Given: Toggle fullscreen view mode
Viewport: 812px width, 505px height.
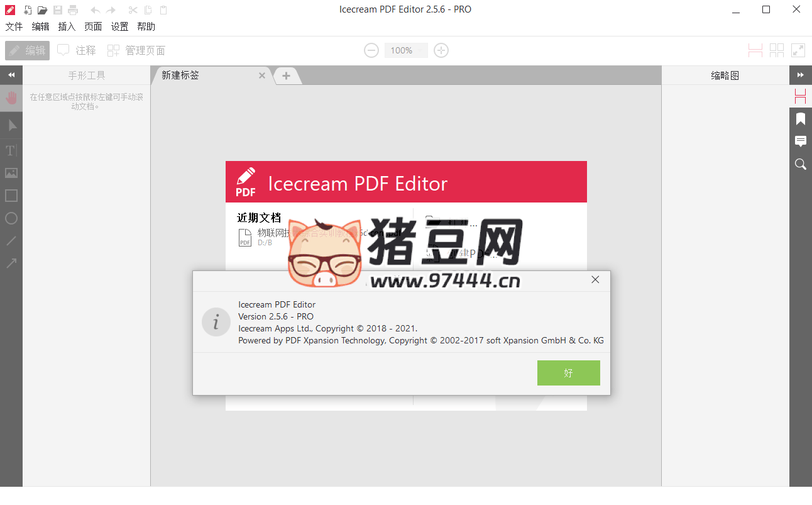Looking at the screenshot, I should (799, 50).
